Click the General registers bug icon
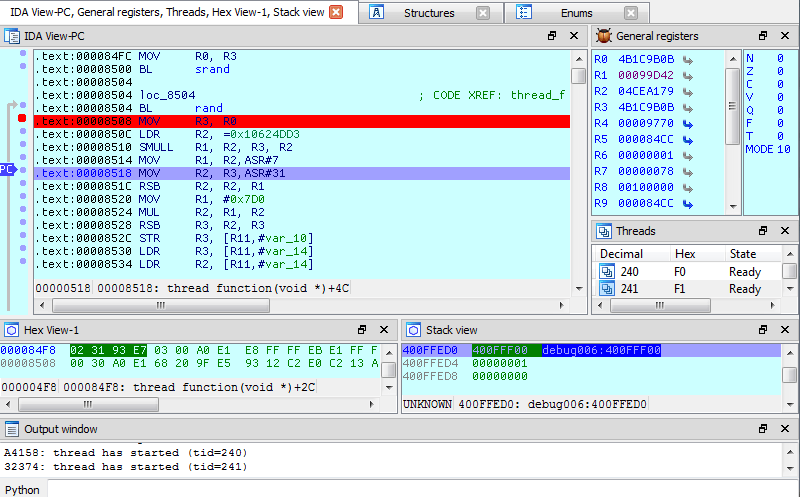Viewport: 800px width, 497px height. click(x=604, y=36)
